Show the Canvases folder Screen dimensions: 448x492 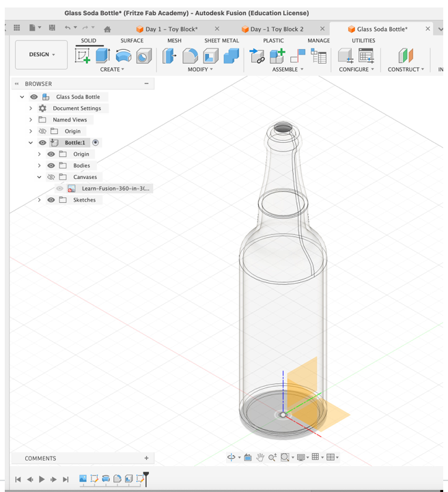click(x=51, y=177)
